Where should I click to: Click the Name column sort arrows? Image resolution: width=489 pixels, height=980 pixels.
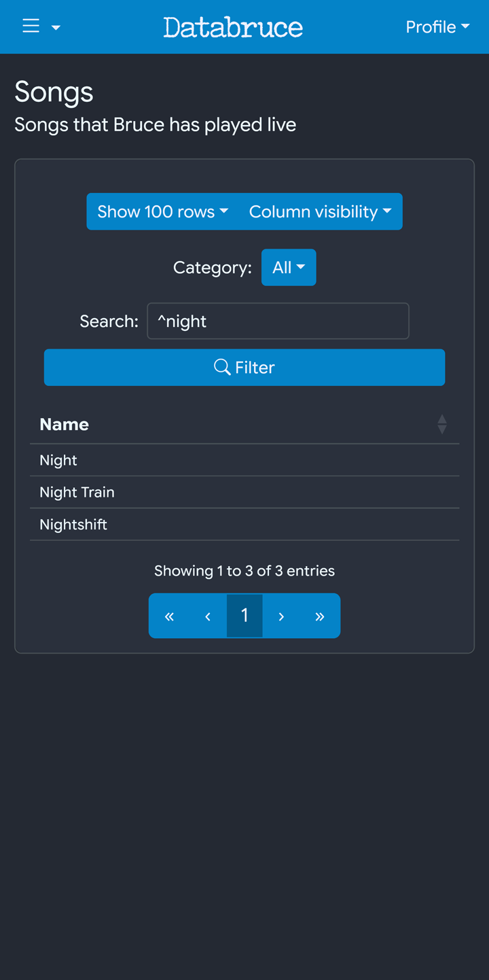point(442,425)
